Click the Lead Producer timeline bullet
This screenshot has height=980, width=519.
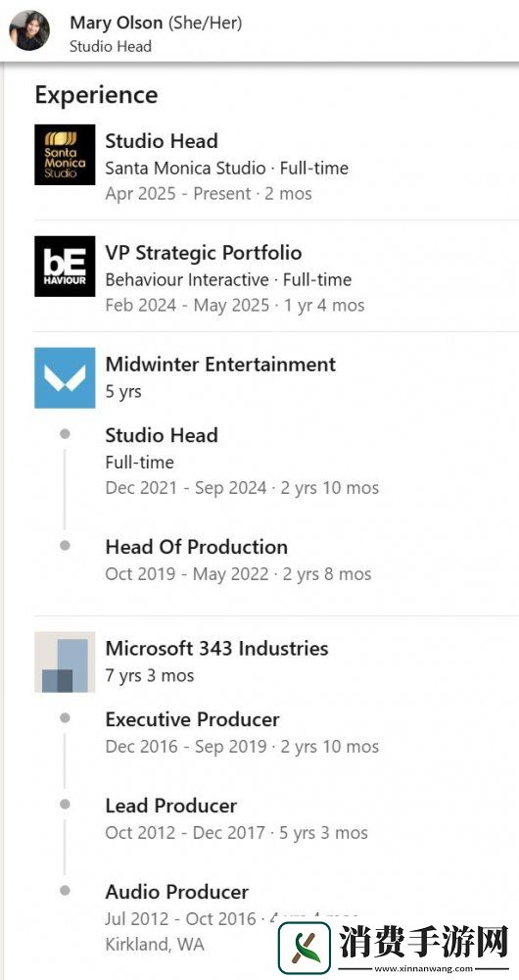pos(65,805)
